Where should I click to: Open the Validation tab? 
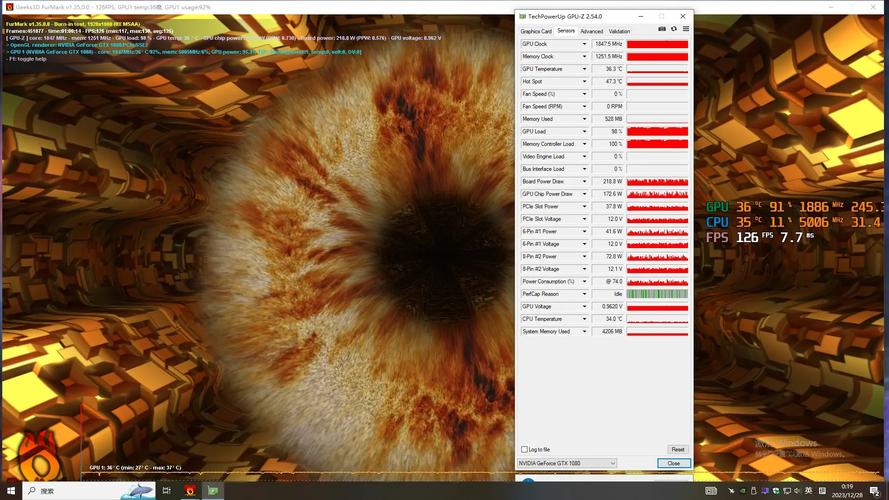pos(619,31)
